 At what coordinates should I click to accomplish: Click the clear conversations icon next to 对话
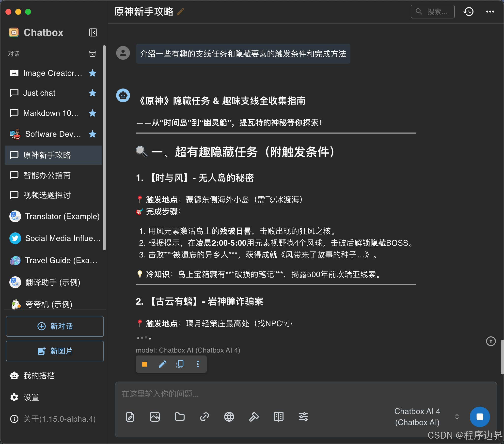pos(93,54)
